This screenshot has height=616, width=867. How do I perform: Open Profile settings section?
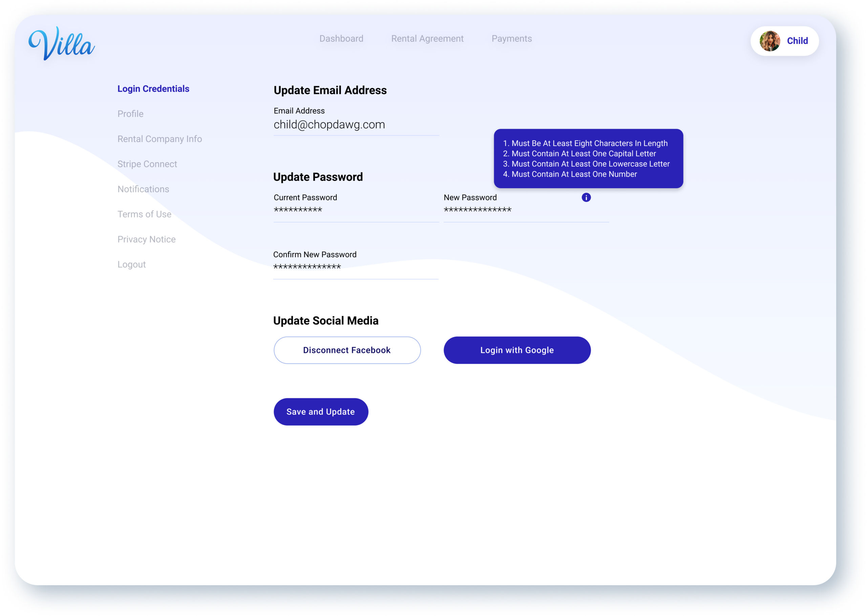coord(130,114)
